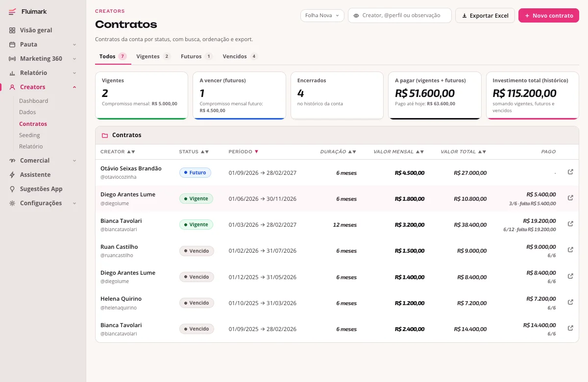Open the 01/12/2025 Diego Arantes contract icon
The height and width of the screenshot is (382, 588).
pos(570,276)
